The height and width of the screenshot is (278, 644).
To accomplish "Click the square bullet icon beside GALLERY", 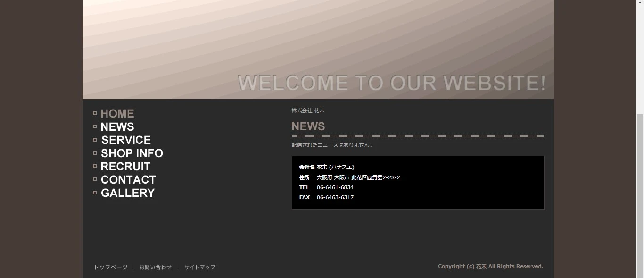I will click(95, 193).
